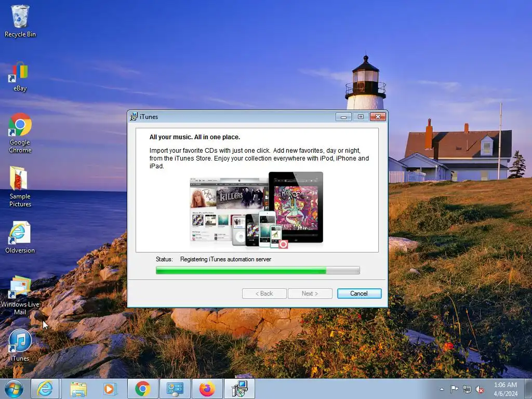Select the iTunes desktop shortcut
This screenshot has width=532, height=399.
(20, 345)
